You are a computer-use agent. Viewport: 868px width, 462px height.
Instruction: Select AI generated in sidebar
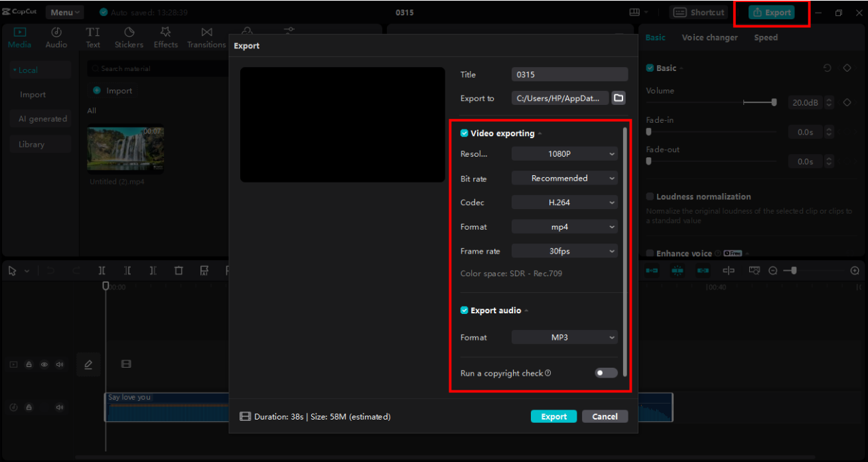tap(40, 119)
